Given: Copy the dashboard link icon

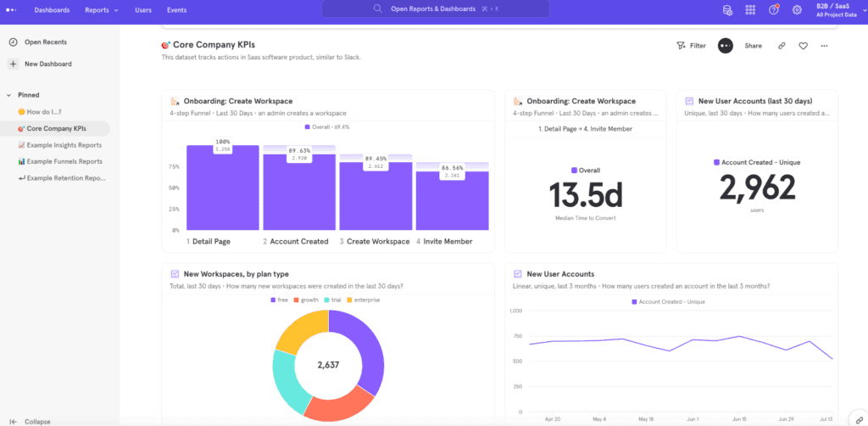Looking at the screenshot, I should (x=782, y=46).
